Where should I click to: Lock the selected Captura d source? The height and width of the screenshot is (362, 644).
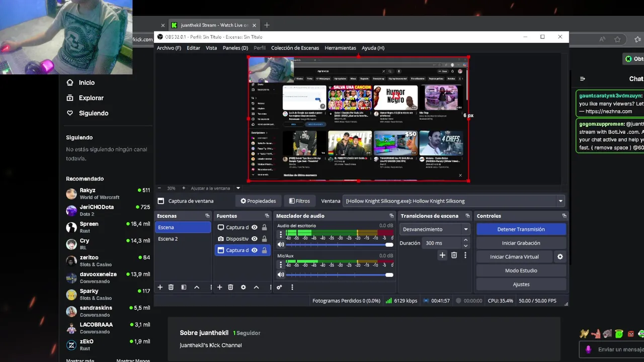pyautogui.click(x=264, y=250)
